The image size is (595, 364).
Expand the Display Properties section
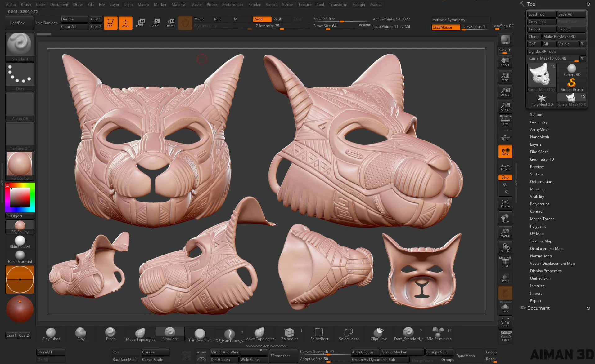[546, 271]
